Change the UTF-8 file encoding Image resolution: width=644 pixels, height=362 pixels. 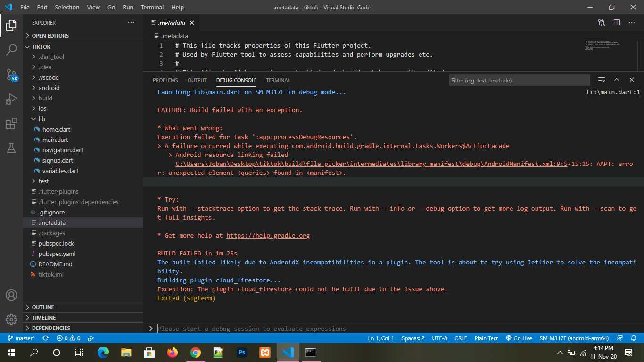point(439,338)
